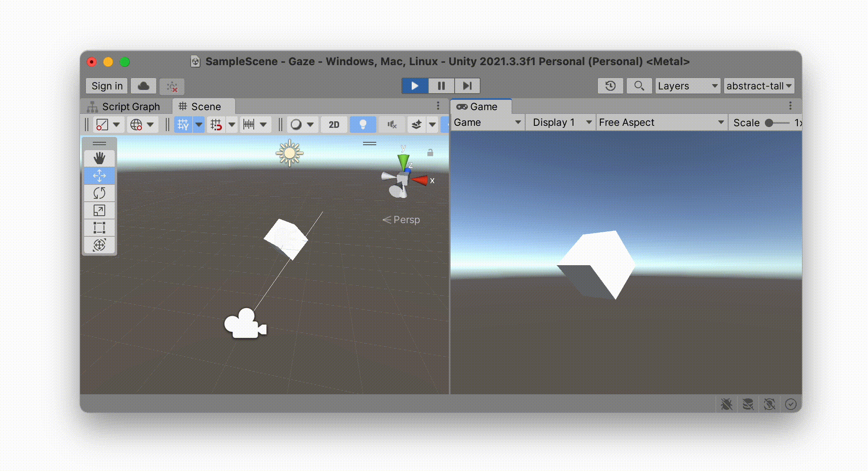Image resolution: width=868 pixels, height=471 pixels.
Task: Click the Sign in button
Action: click(107, 86)
